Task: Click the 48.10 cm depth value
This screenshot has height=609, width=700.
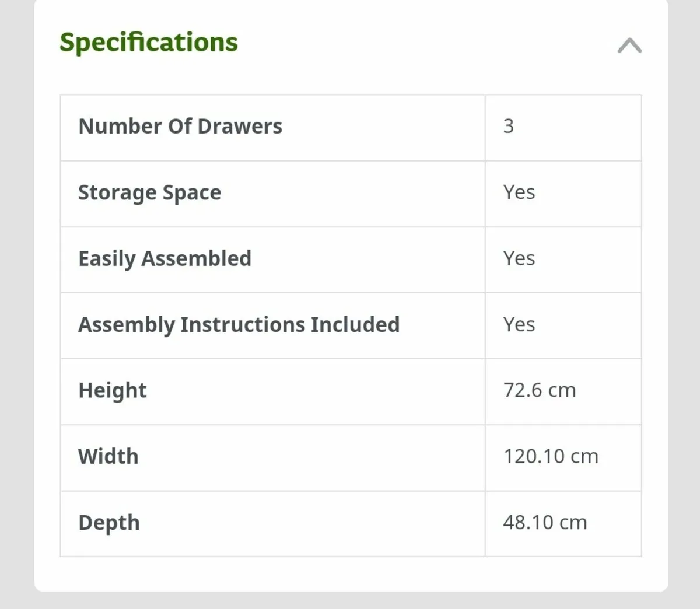Action: (x=545, y=522)
